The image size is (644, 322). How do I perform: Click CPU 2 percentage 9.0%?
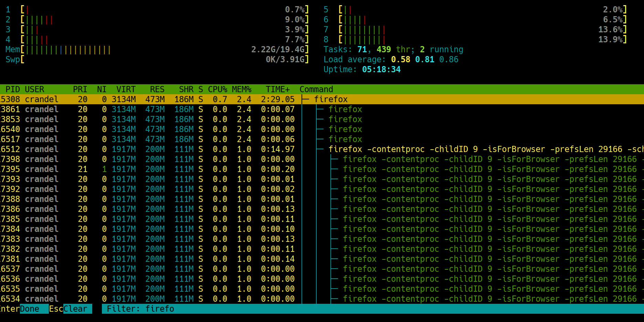click(295, 20)
